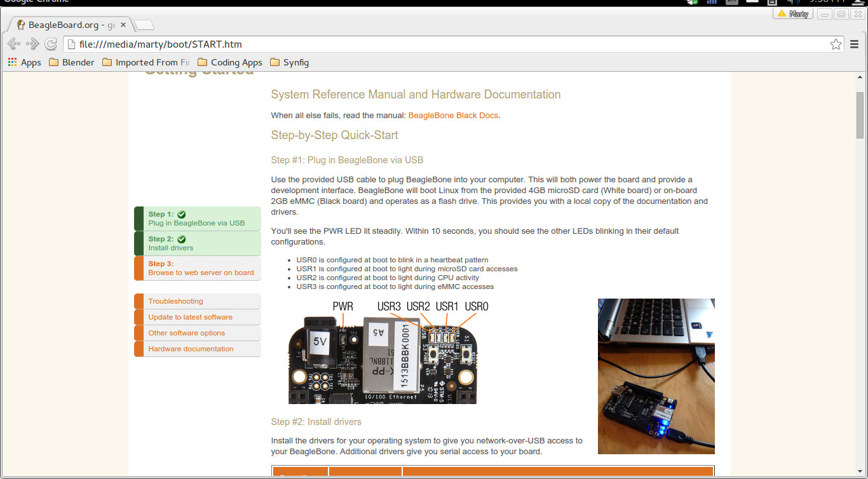Open Other software options sidebar link
The height and width of the screenshot is (479, 868).
point(198,333)
